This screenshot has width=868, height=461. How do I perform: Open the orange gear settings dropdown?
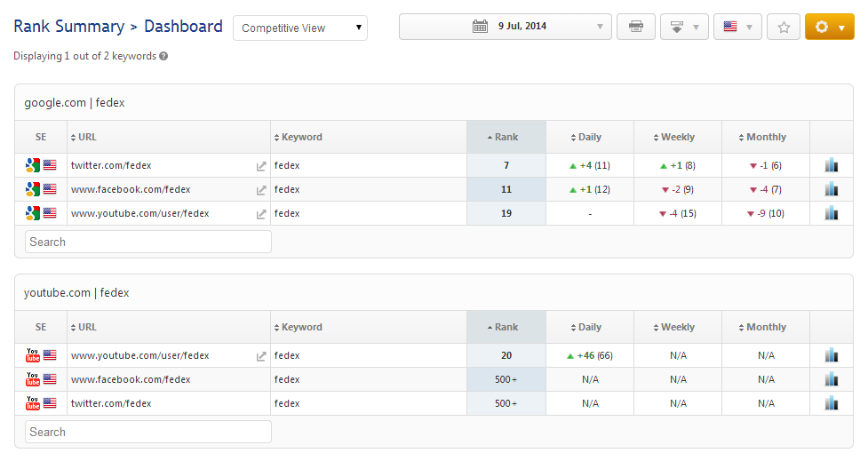829,27
